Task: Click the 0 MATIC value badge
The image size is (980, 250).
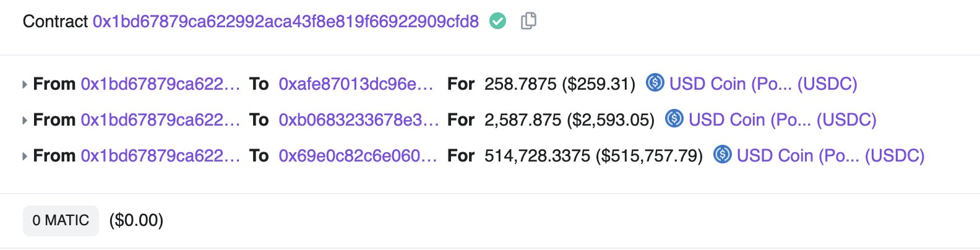Action: [x=61, y=220]
